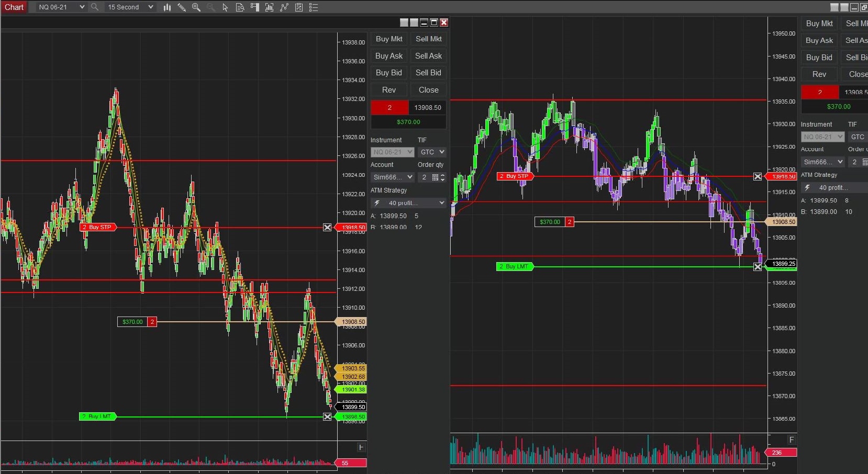The width and height of the screenshot is (868, 474).
Task: Open the indicators icon in toolbar
Action: [x=269, y=7]
